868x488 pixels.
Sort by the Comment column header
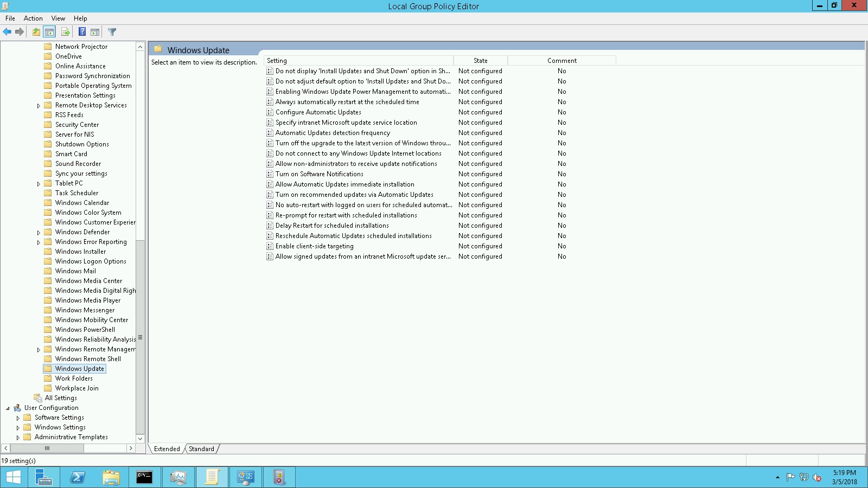(562, 61)
